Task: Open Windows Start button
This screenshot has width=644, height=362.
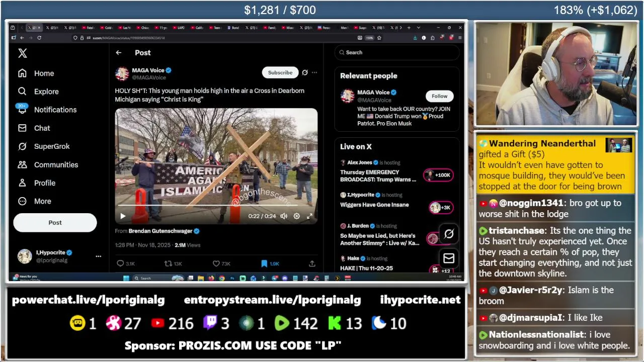Action: 126,278
